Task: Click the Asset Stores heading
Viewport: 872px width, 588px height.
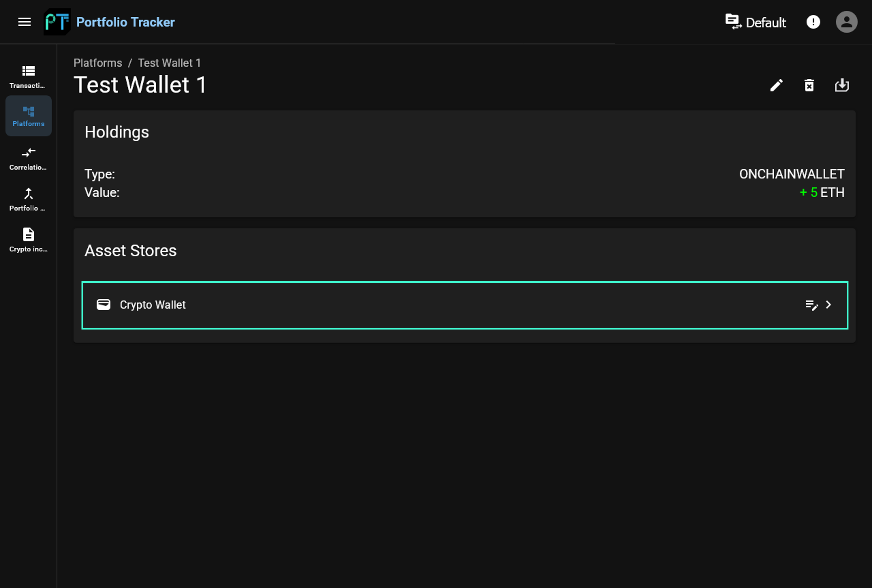Action: [130, 250]
